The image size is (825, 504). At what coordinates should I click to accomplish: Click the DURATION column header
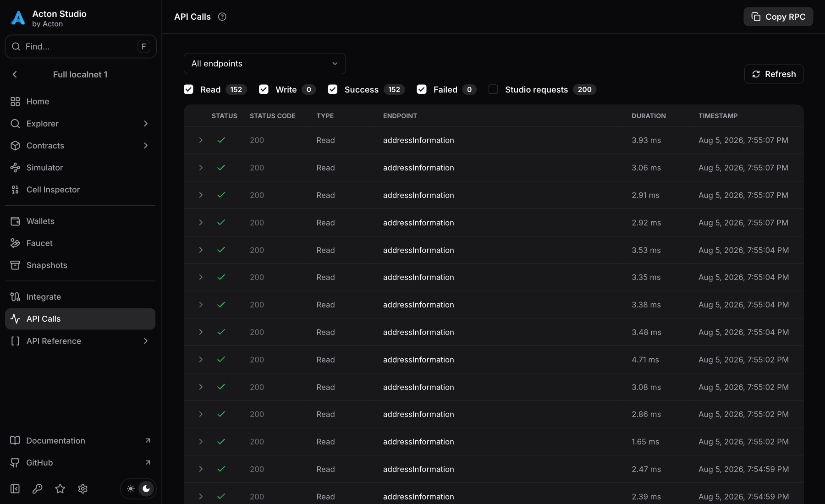[649, 116]
